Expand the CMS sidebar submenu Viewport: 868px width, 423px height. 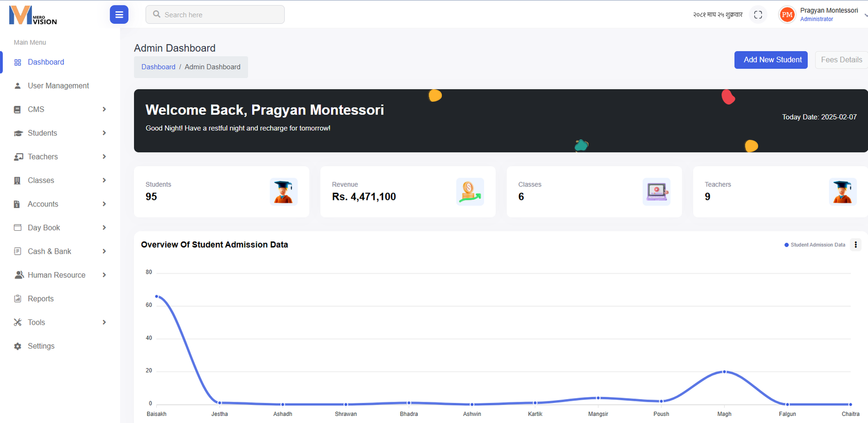click(60, 109)
